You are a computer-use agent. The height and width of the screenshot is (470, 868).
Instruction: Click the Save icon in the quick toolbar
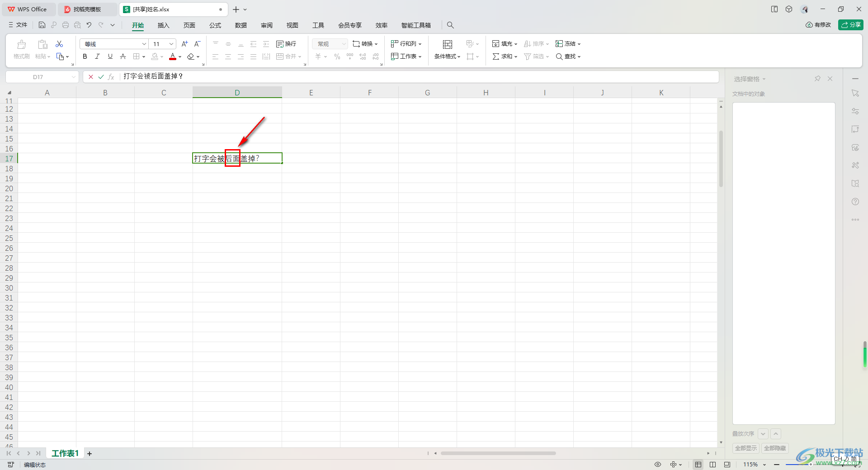(42, 25)
